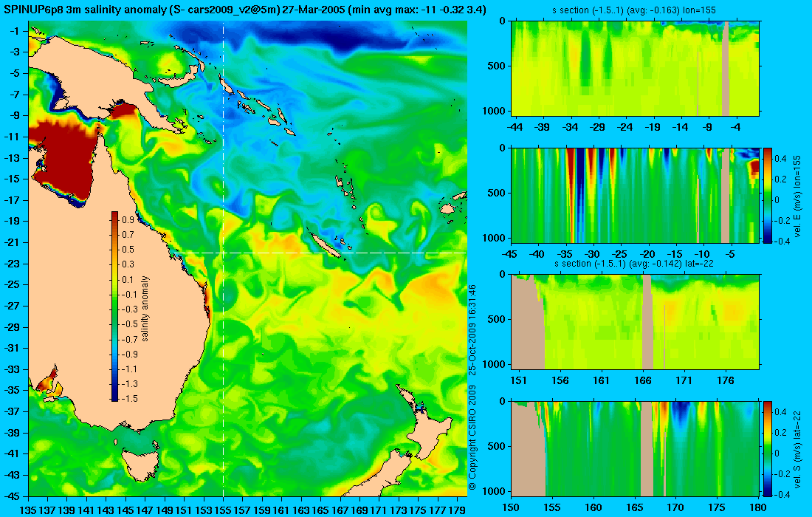The image size is (812, 517).
Task: Click the -24 tick under the top section plot
Action: (625, 127)
